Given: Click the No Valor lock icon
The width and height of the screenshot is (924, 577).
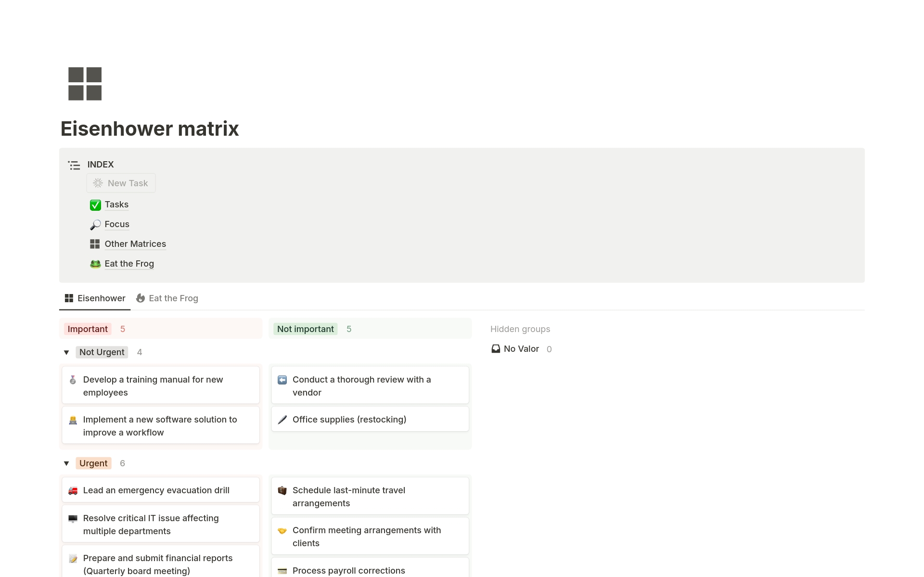Looking at the screenshot, I should [x=495, y=348].
